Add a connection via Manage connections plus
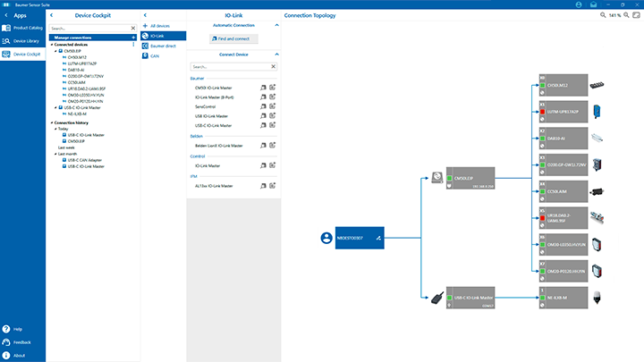The height and width of the screenshot is (362, 644). 133,38
